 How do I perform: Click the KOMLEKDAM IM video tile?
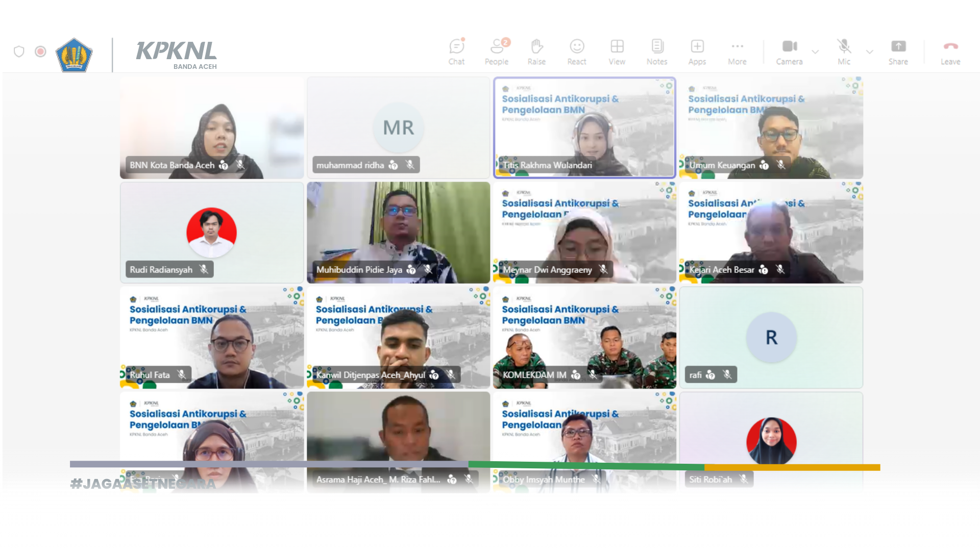click(x=584, y=337)
